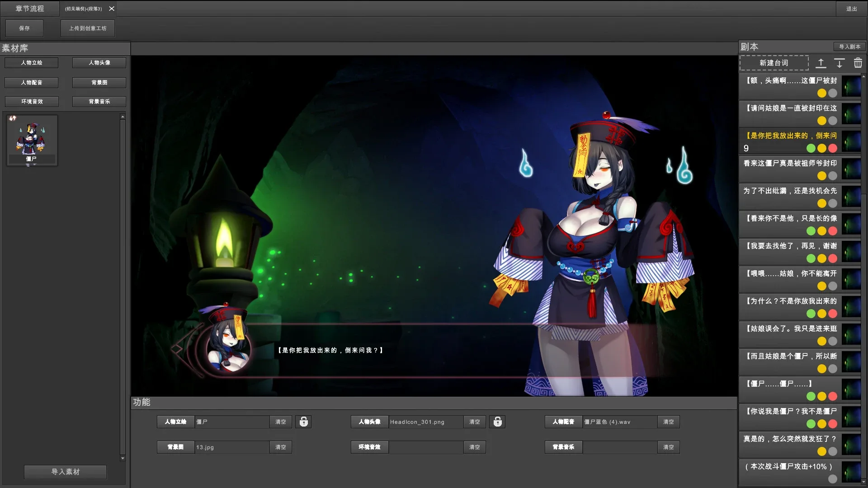Clear the 背景图 field with its 清空 button

click(x=280, y=447)
